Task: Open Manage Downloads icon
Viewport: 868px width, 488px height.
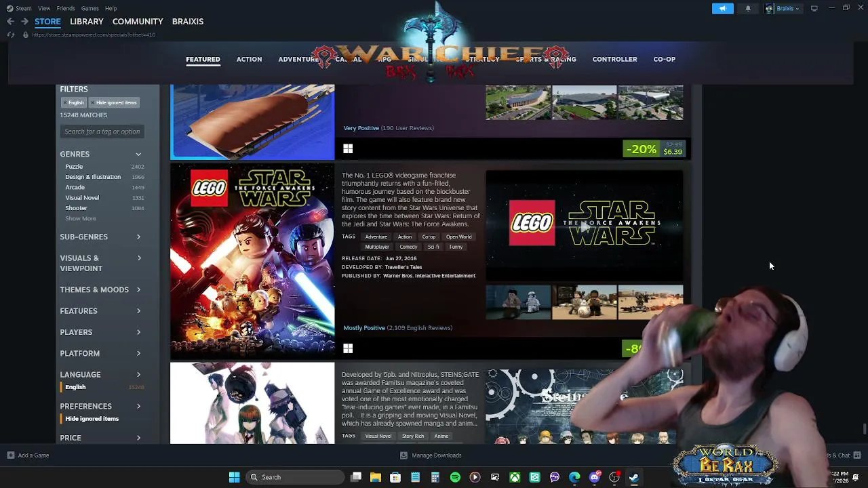Action: pyautogui.click(x=403, y=455)
